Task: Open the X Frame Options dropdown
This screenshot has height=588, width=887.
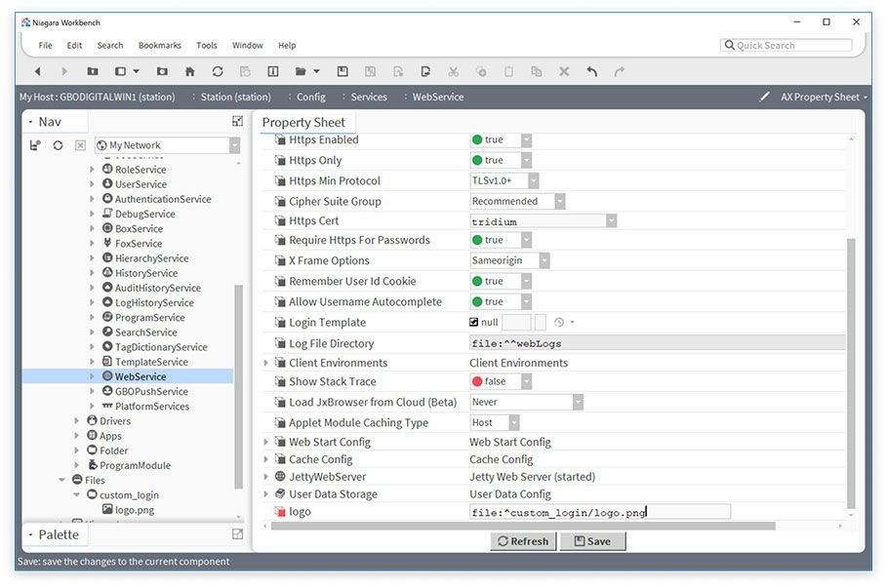Action: 544,260
